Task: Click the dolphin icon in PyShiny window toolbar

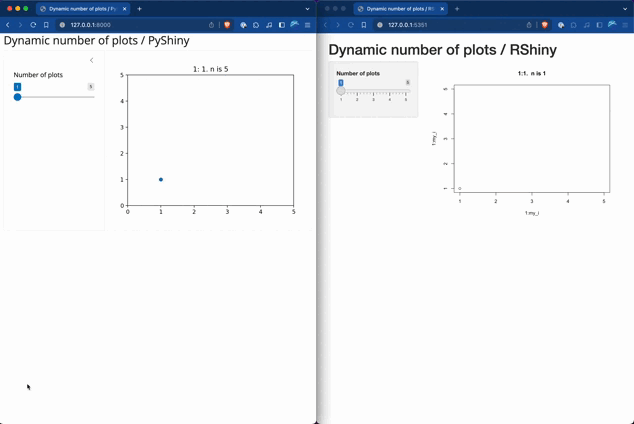Action: tap(294, 24)
